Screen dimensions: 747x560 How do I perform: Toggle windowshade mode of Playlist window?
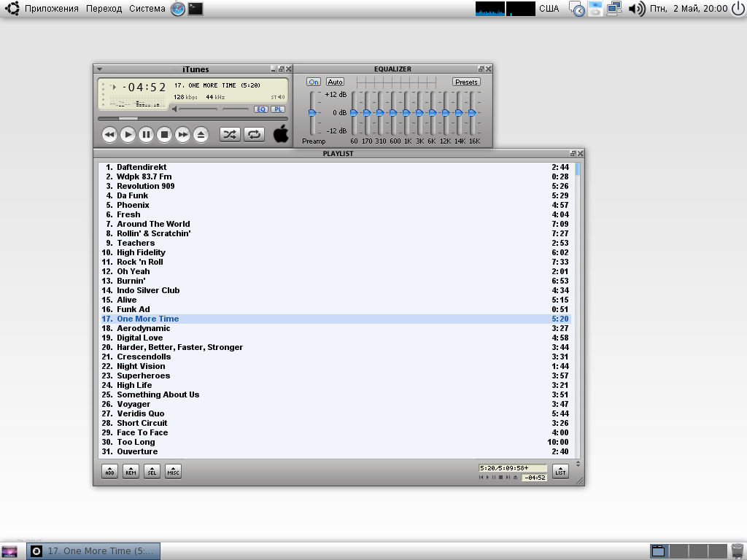point(573,153)
